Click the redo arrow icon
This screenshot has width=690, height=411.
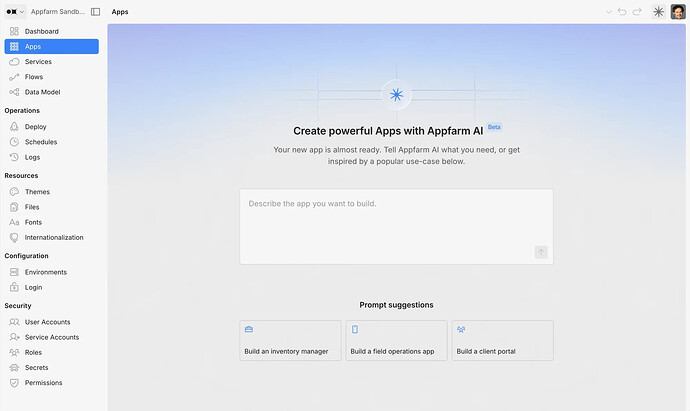(637, 12)
